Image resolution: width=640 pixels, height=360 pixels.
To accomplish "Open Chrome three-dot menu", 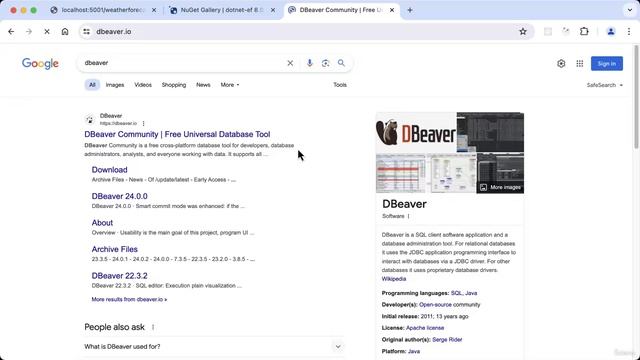I will pos(629,31).
